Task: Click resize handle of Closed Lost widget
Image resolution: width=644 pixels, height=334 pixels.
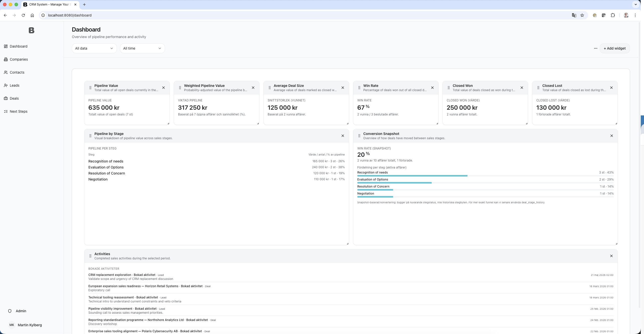Action: [616, 123]
